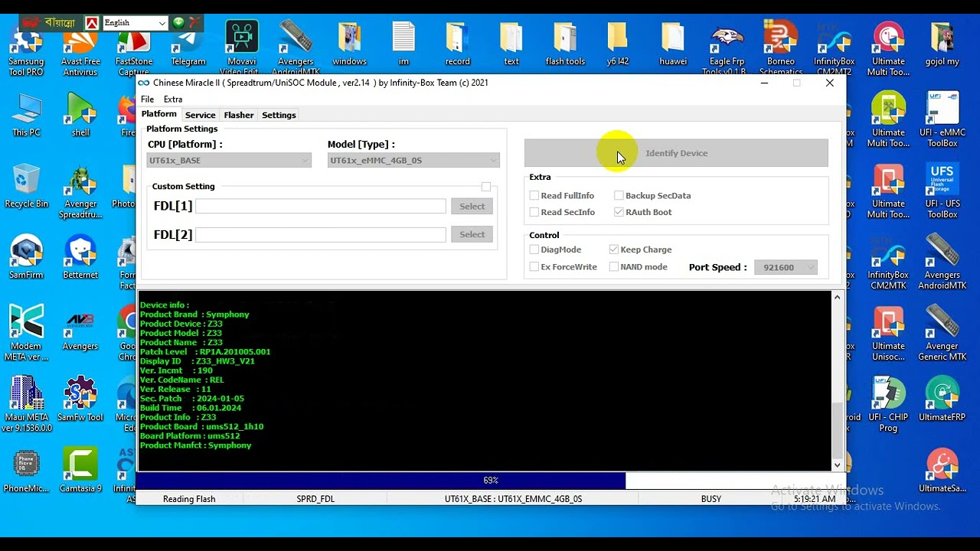
Task: Expand the Model Type dropdown
Action: [413, 160]
